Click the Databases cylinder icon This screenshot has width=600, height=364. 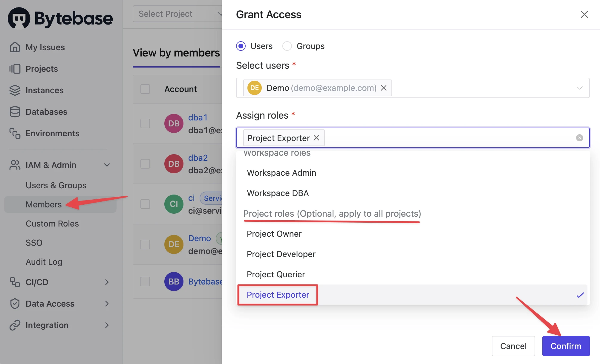(15, 112)
